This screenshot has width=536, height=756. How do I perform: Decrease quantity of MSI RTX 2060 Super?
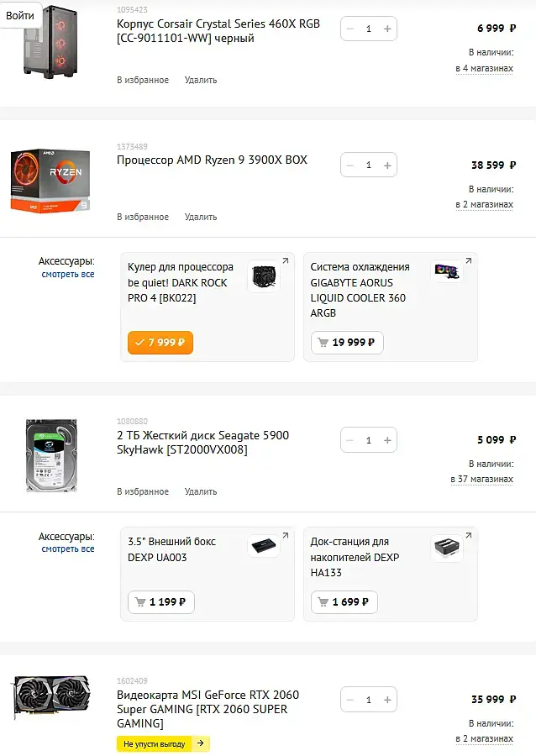pos(350,700)
